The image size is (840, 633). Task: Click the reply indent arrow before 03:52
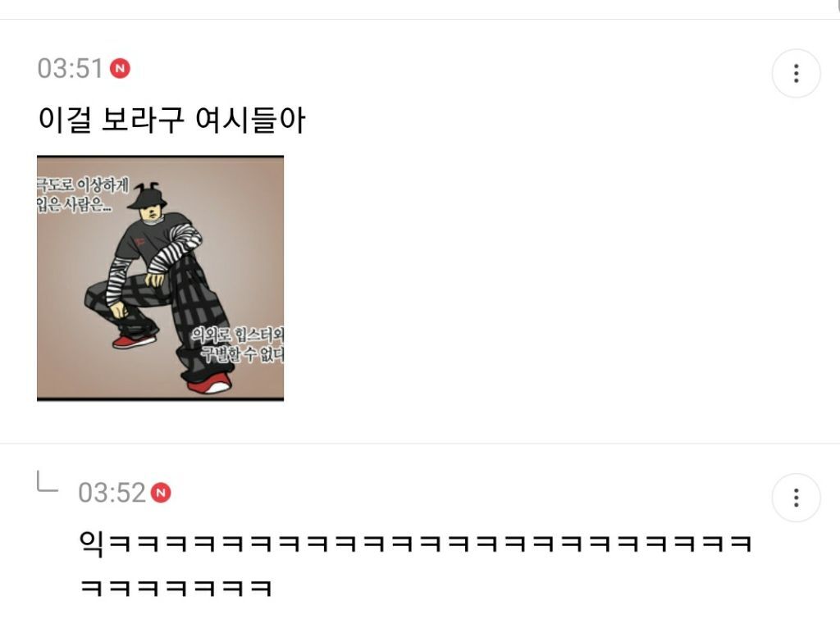coord(47,481)
